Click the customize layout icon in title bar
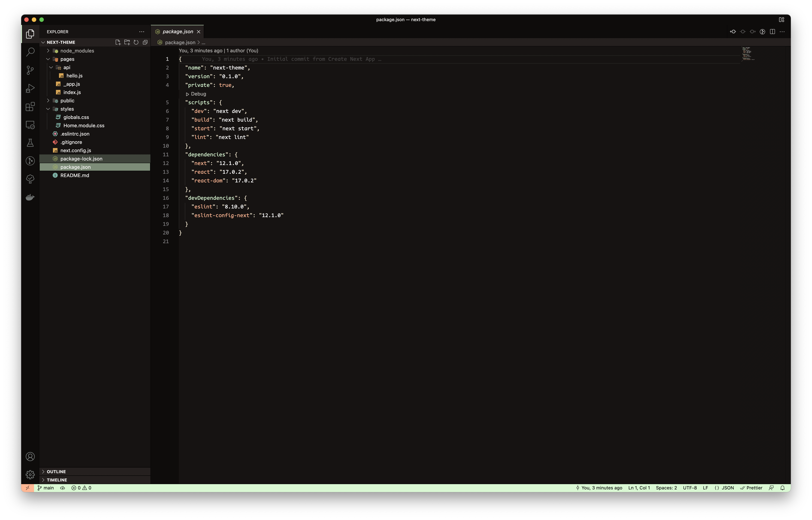Screen dimensions: 812x520 [781, 20]
